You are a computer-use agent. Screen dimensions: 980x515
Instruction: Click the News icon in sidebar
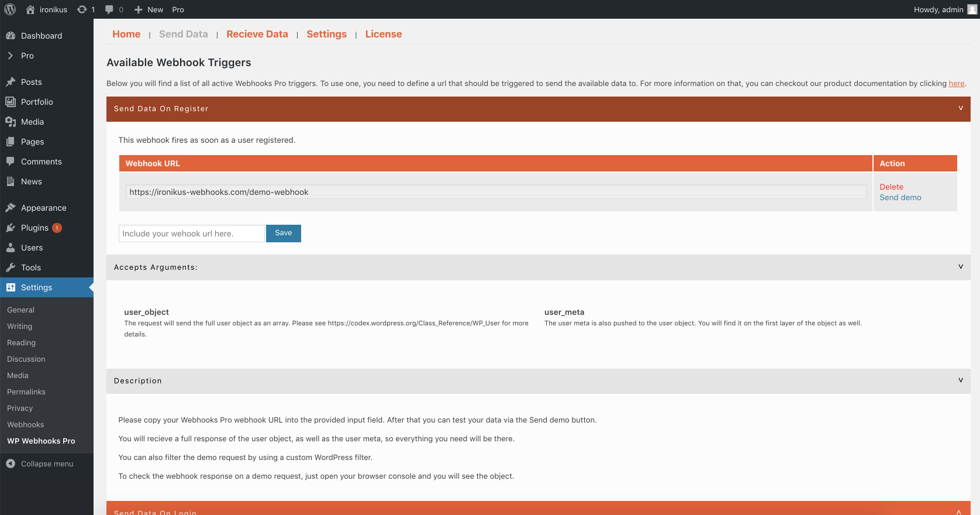(x=11, y=181)
